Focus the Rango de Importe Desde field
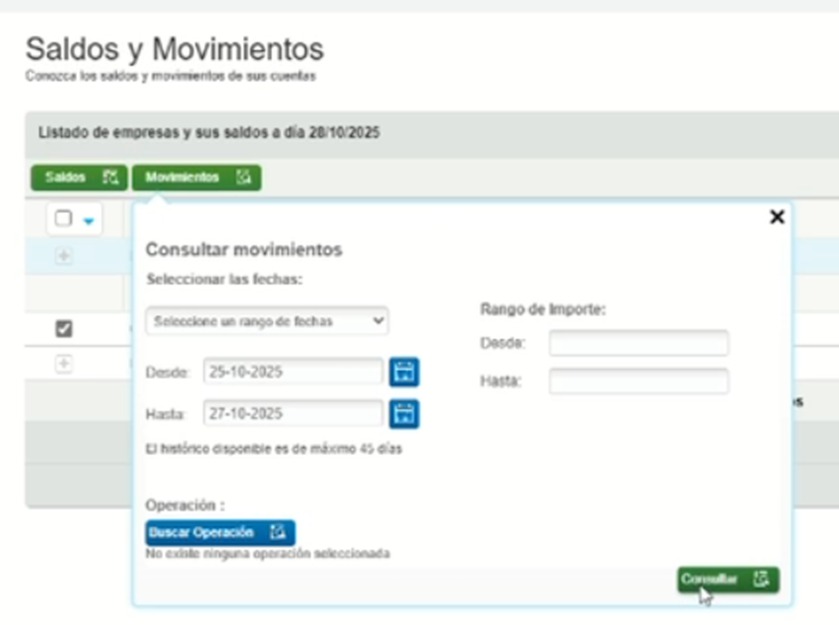839x625 pixels. coord(638,344)
